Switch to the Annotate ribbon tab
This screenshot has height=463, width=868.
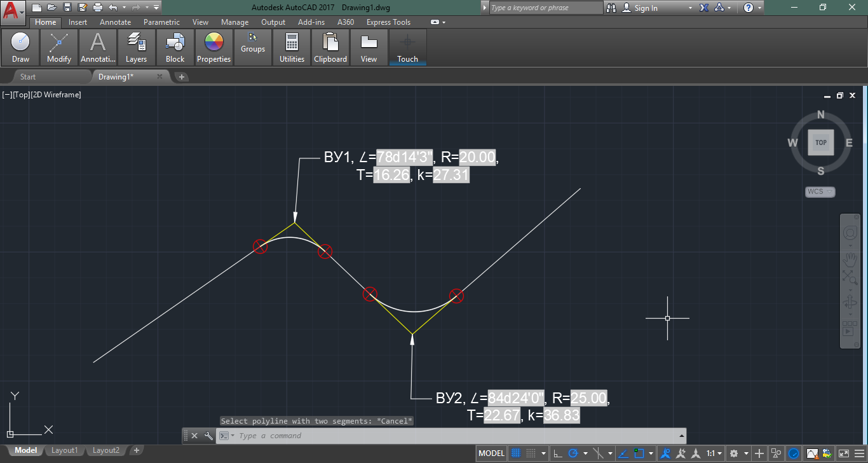pos(115,22)
